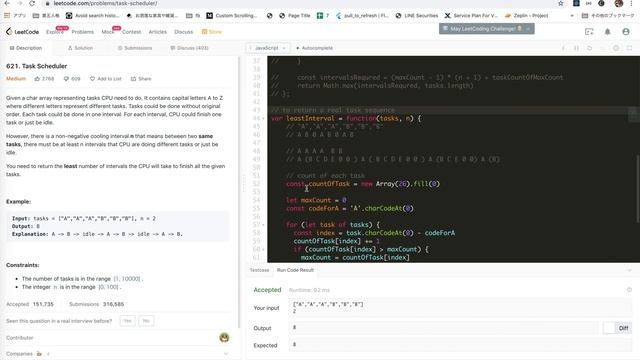Viewport: 640px width, 360px height.
Task: Open the Contest menu
Action: [x=131, y=32]
